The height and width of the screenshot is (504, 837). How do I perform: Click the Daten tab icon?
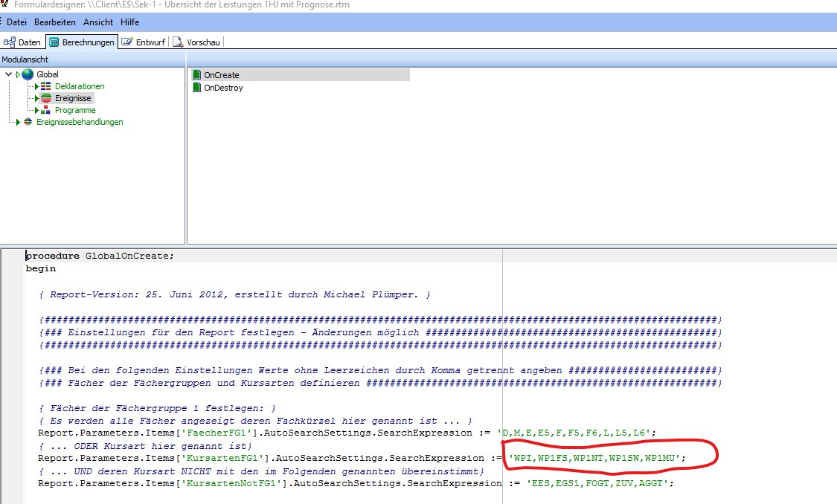[x=10, y=42]
